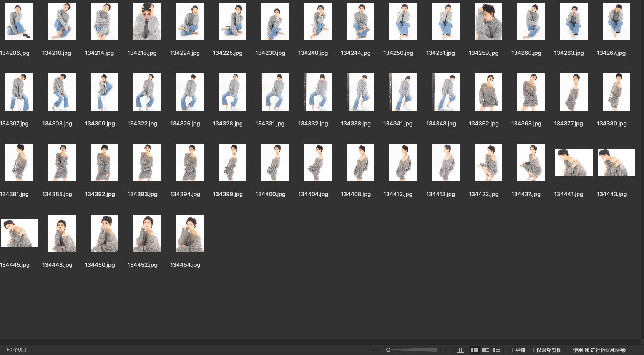Switch to list view
This screenshot has height=355, width=644.
[496, 350]
